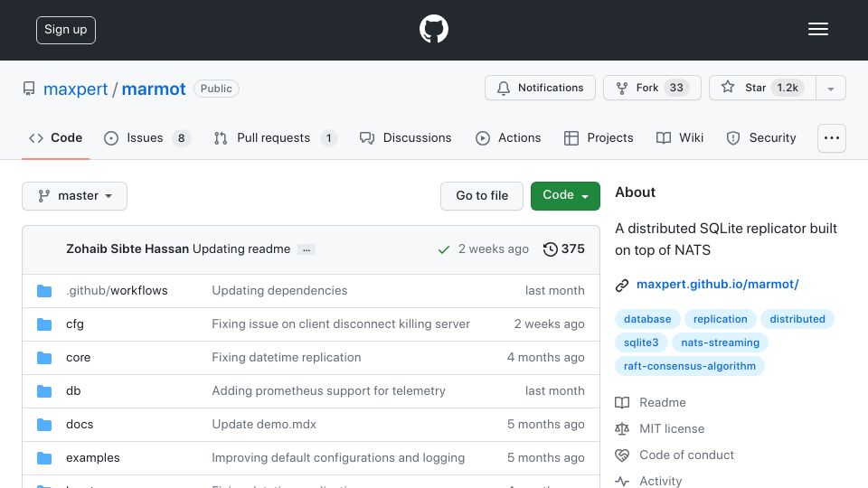Open the Actions tab
868x488 pixels.
tap(507, 137)
